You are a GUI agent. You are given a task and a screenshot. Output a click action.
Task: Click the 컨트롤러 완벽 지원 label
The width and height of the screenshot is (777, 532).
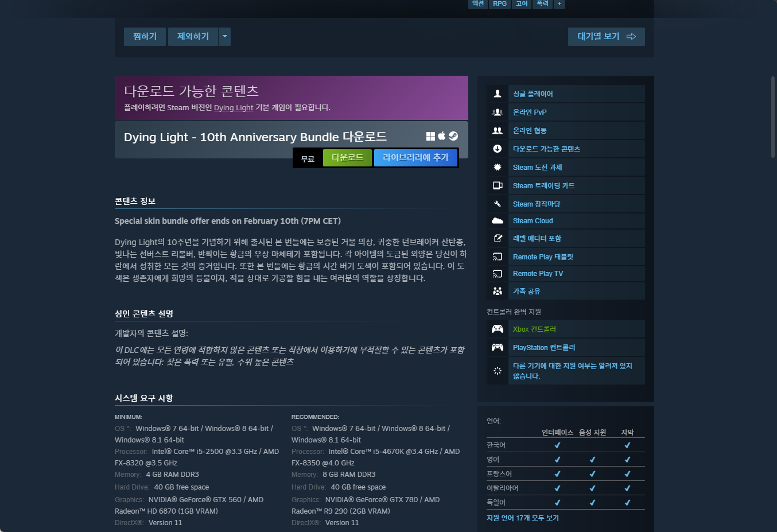coord(514,312)
